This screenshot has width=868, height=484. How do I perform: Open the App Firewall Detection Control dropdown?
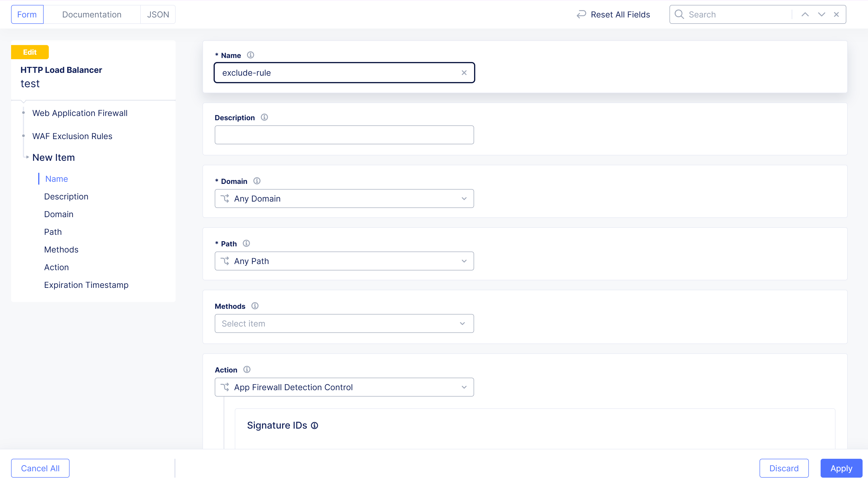[344, 387]
